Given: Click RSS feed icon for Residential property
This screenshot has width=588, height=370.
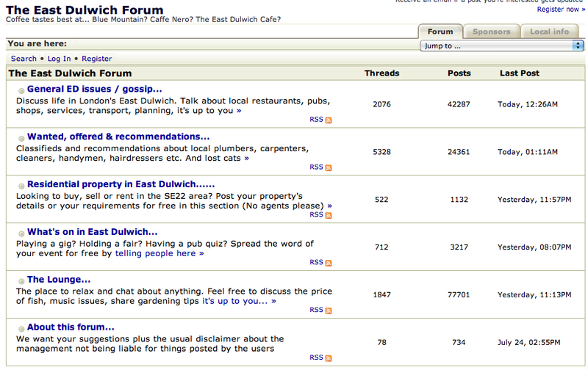Looking at the screenshot, I should coord(329,215).
